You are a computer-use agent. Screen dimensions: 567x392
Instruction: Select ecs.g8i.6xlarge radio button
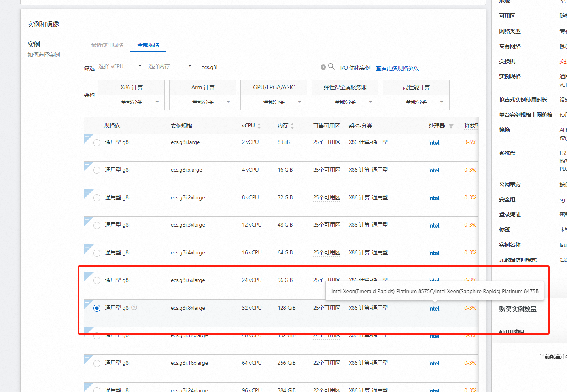point(97,280)
